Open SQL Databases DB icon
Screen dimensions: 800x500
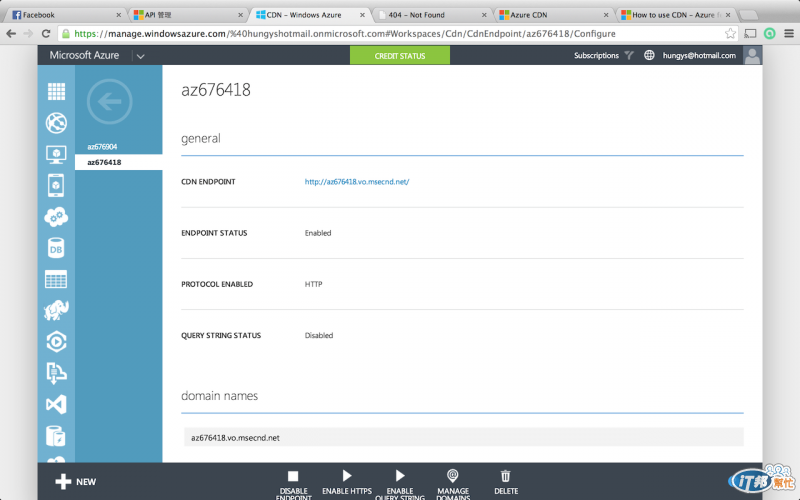(x=56, y=248)
